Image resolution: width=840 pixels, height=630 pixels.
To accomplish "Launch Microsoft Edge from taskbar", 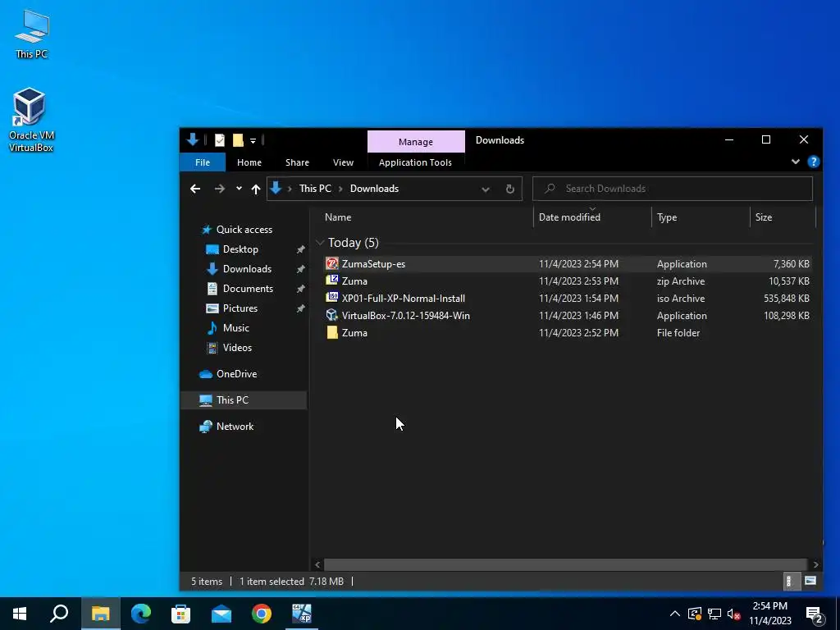I will (x=141, y=614).
